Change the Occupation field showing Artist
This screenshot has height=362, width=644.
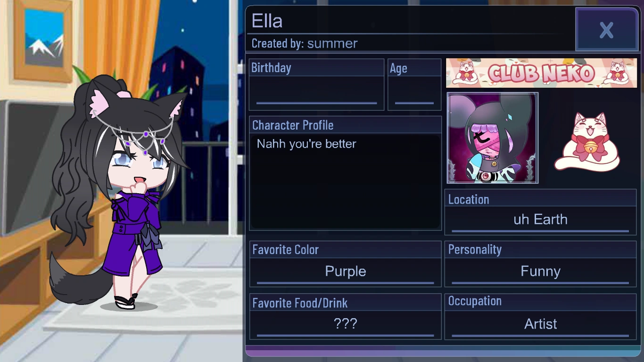[540, 324]
